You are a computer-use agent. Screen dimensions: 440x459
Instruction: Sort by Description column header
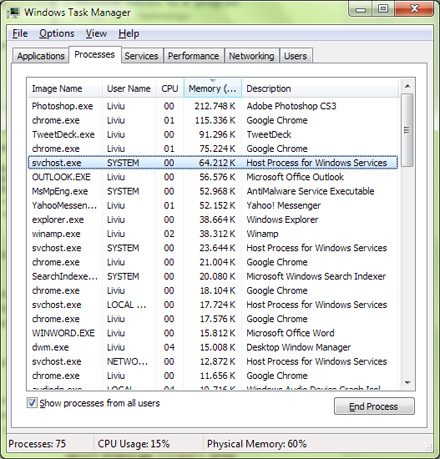tap(320, 89)
